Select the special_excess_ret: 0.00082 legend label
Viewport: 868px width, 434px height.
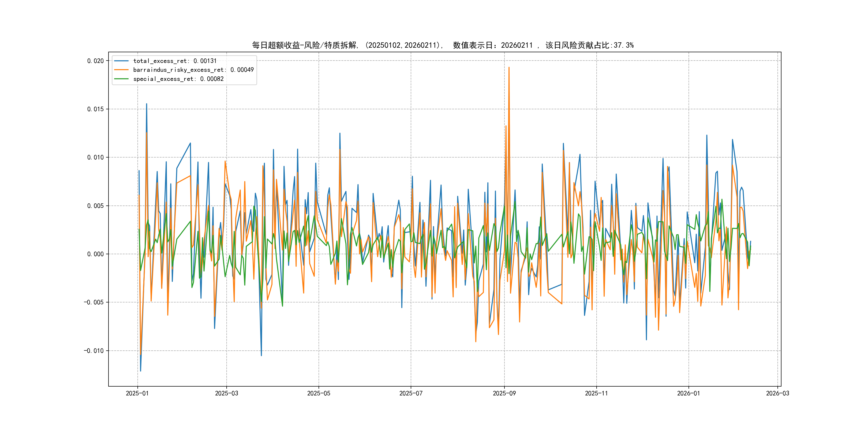tap(178, 79)
